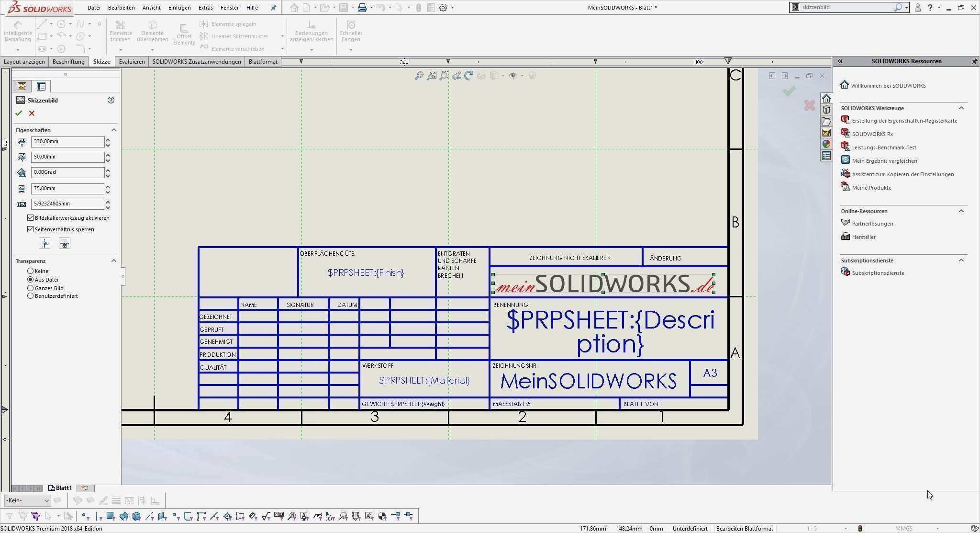
Task: Collapse the Eigenschaften section
Action: pos(114,130)
